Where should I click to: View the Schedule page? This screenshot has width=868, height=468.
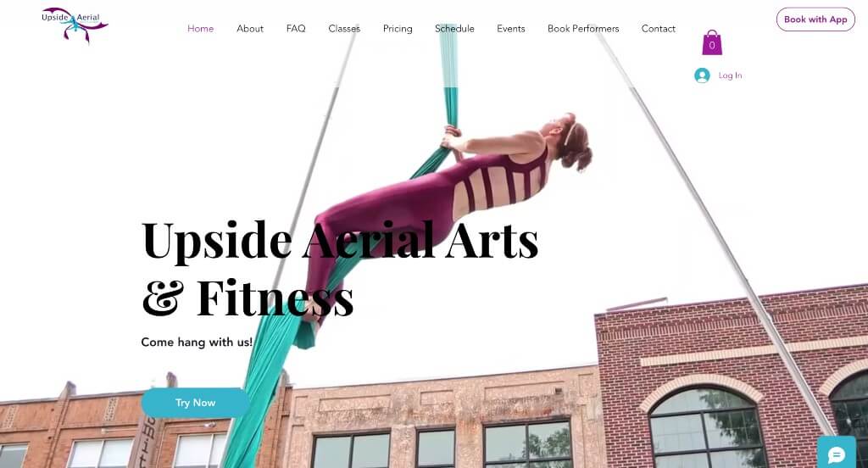[454, 28]
